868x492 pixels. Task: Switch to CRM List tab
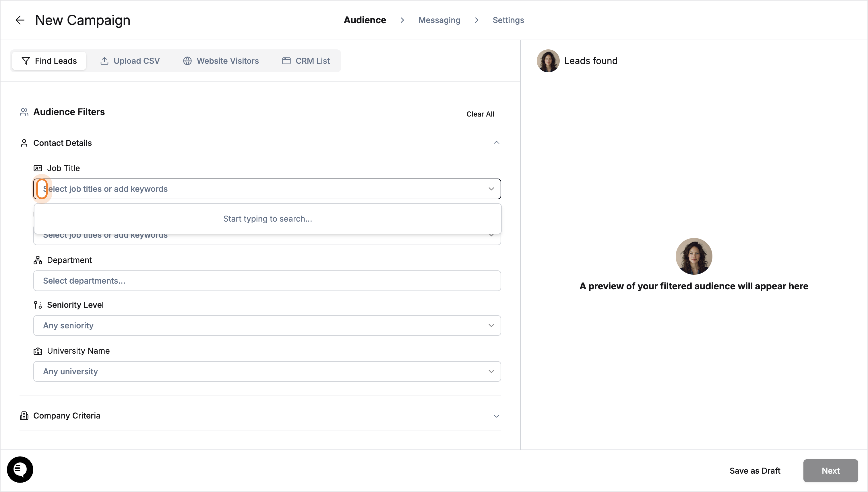[x=306, y=61]
